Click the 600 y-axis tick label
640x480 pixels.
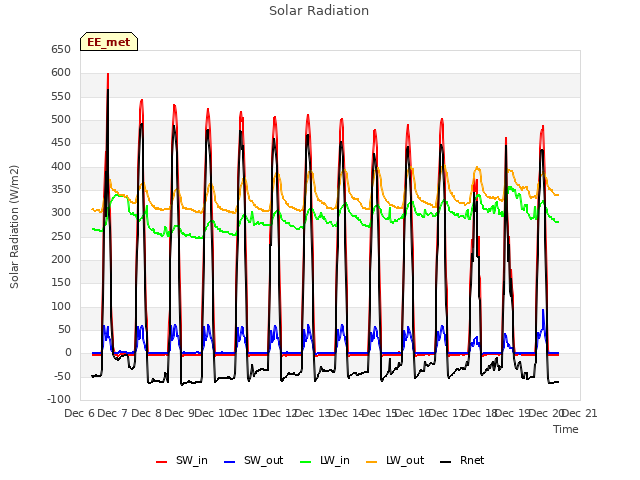point(61,73)
